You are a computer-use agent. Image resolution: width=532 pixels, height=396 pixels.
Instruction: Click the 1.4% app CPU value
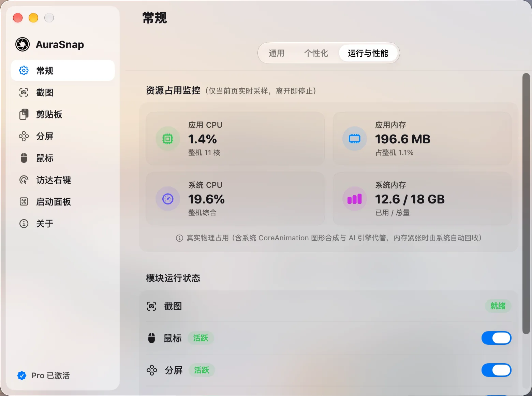[x=203, y=139]
